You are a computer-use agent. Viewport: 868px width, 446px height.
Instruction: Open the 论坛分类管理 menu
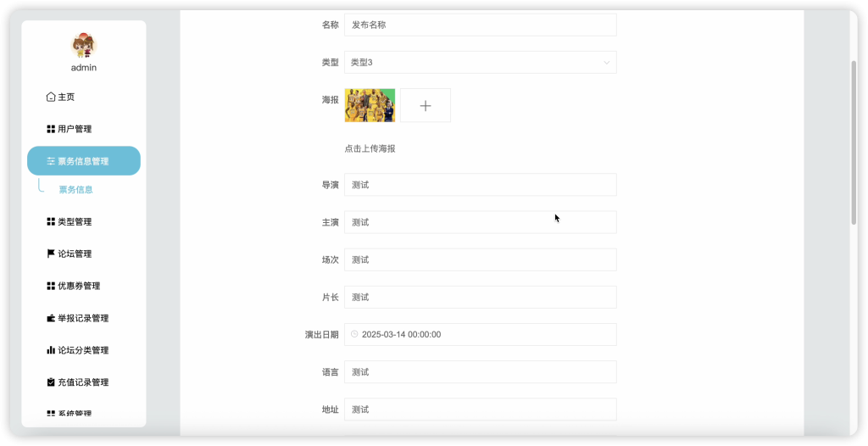coord(84,350)
